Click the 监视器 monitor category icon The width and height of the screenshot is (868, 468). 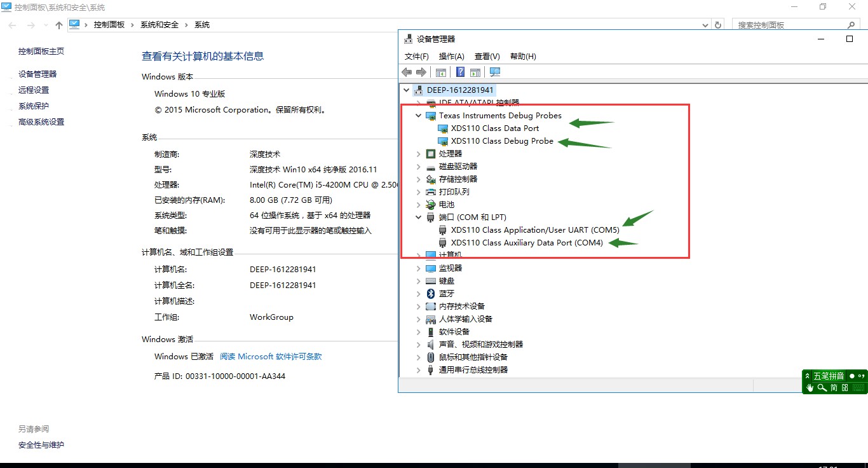pyautogui.click(x=431, y=268)
